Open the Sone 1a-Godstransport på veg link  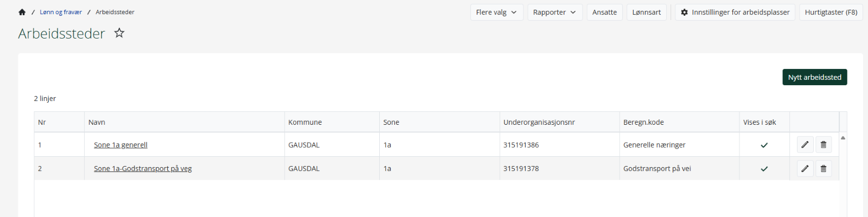[143, 169]
